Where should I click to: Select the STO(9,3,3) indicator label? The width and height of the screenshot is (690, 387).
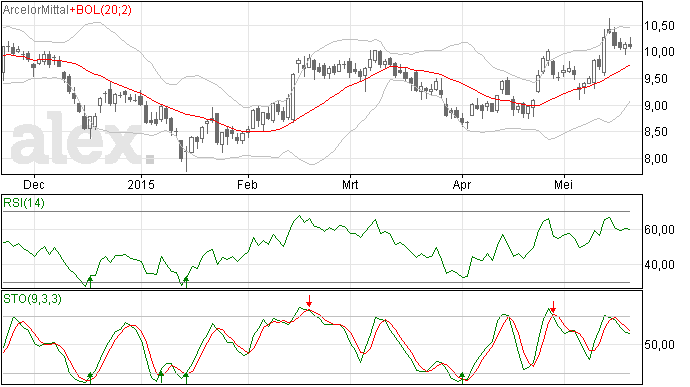[x=32, y=299]
